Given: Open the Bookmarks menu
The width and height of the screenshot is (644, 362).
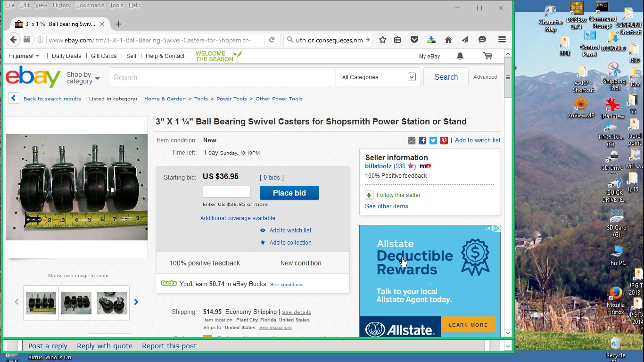Looking at the screenshot, I should click(x=90, y=5).
